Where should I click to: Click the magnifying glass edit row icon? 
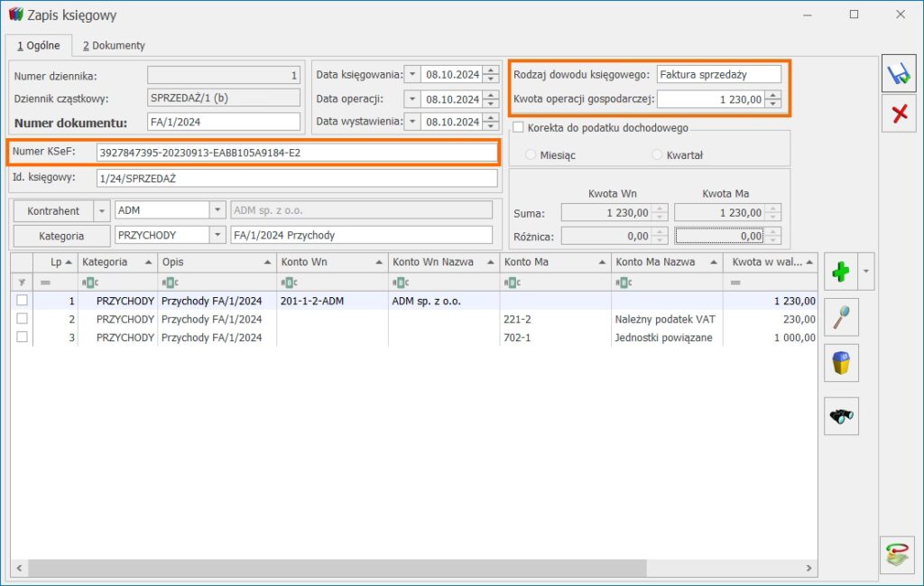(840, 318)
